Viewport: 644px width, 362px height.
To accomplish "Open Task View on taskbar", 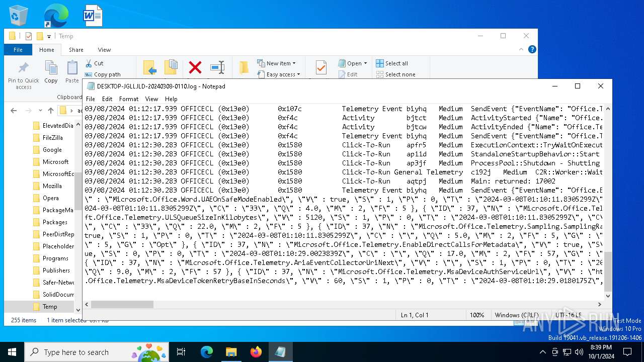I will click(x=182, y=352).
